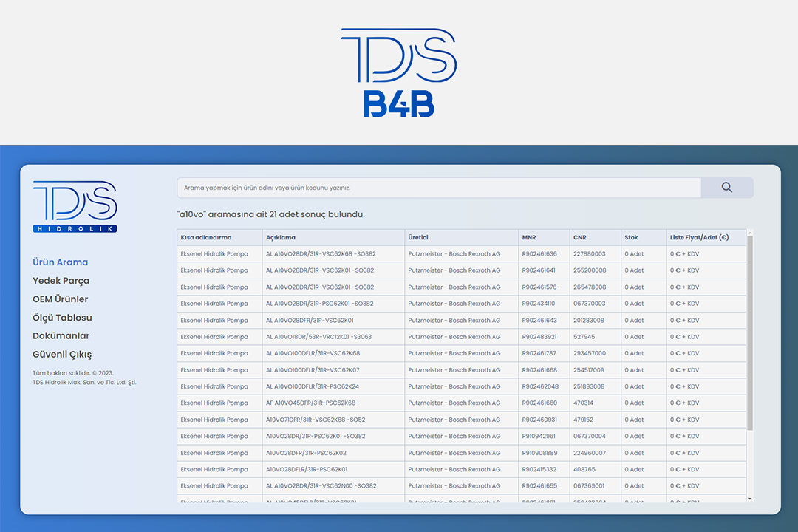
Task: Click the Stok column header
Action: pyautogui.click(x=631, y=238)
